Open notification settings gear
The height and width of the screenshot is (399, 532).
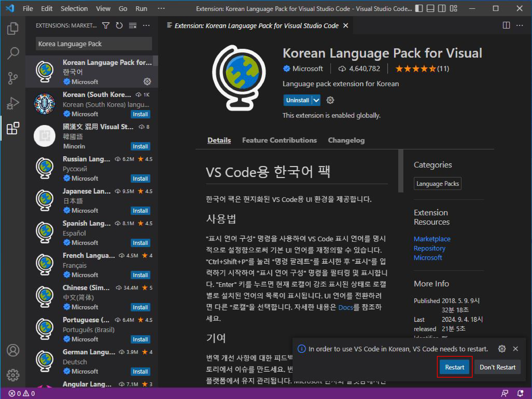[x=502, y=349]
